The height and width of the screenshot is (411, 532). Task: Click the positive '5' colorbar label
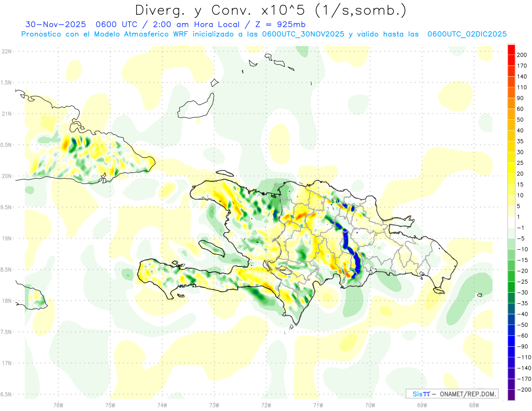click(519, 206)
